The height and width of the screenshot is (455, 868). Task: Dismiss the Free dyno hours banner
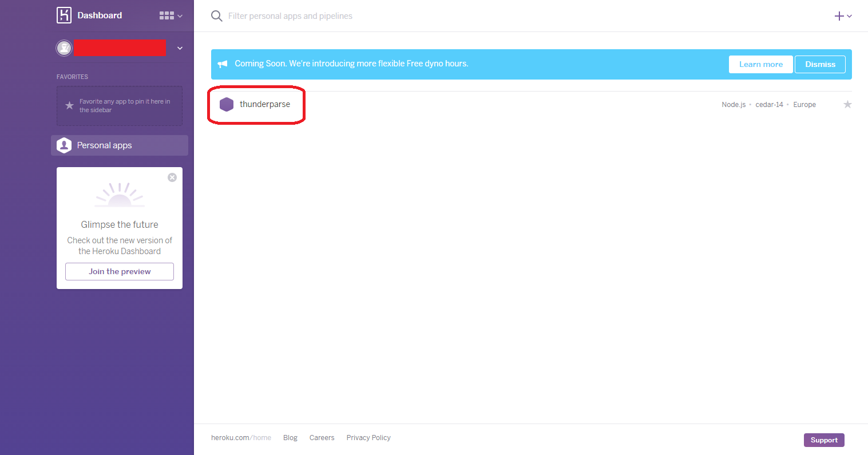coord(820,64)
